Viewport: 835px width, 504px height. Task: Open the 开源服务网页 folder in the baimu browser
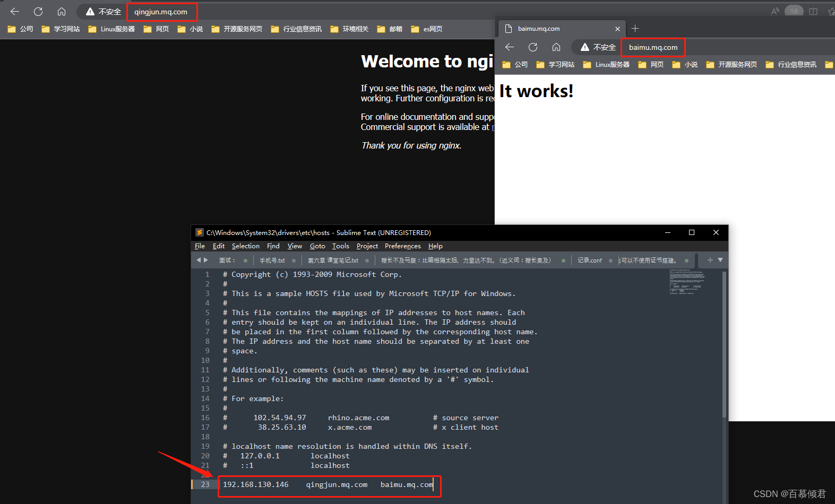(x=731, y=65)
